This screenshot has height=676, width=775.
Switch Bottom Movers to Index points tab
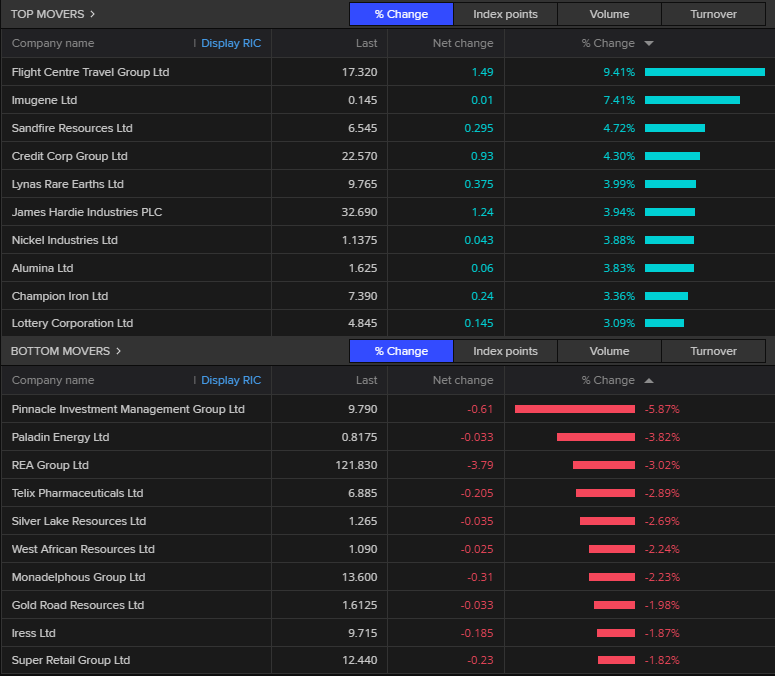[x=505, y=351]
